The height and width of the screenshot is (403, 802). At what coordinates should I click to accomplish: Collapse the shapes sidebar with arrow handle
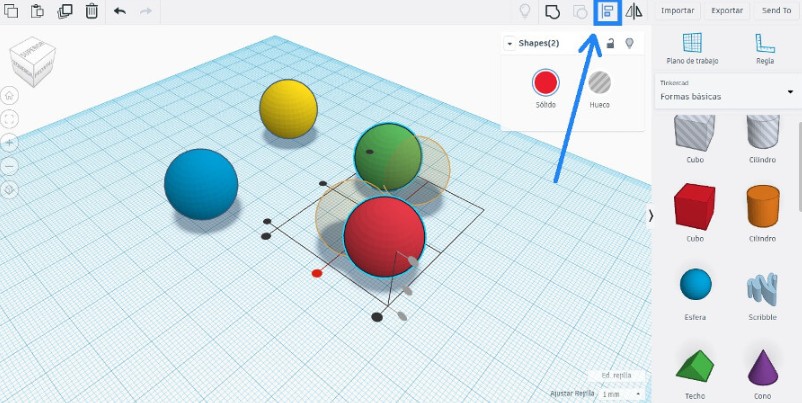[651, 215]
